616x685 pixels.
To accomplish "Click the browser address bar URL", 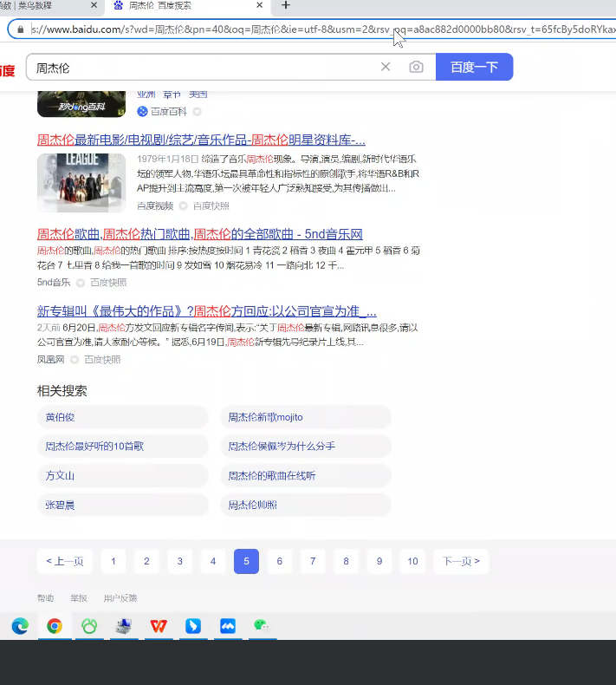I will click(x=323, y=29).
